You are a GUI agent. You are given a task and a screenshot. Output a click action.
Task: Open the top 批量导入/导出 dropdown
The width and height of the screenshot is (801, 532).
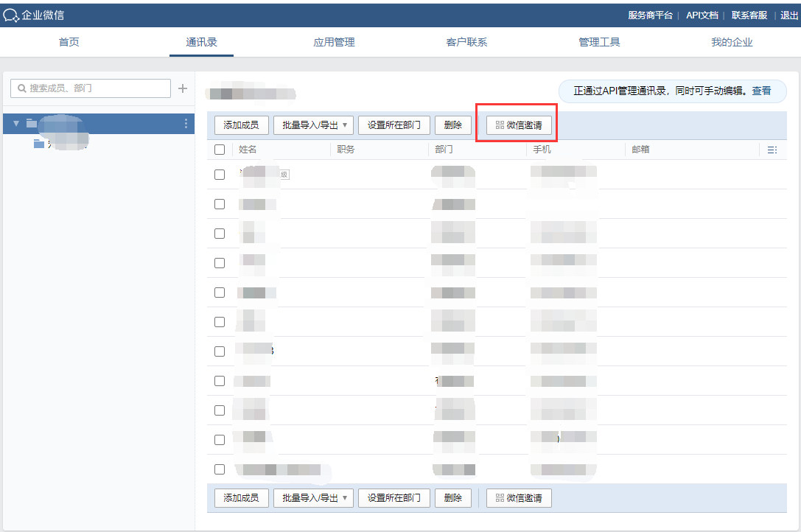313,125
